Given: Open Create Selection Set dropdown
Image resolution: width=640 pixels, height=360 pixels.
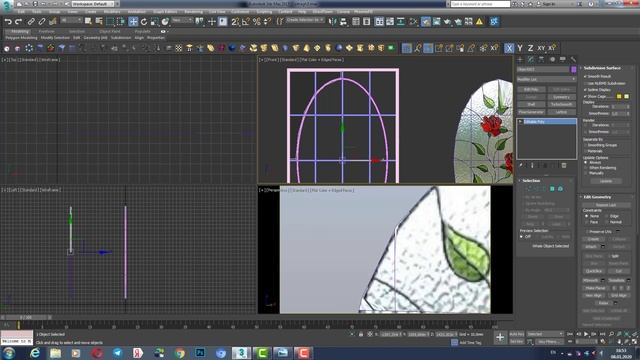Looking at the screenshot, I should [305, 20].
